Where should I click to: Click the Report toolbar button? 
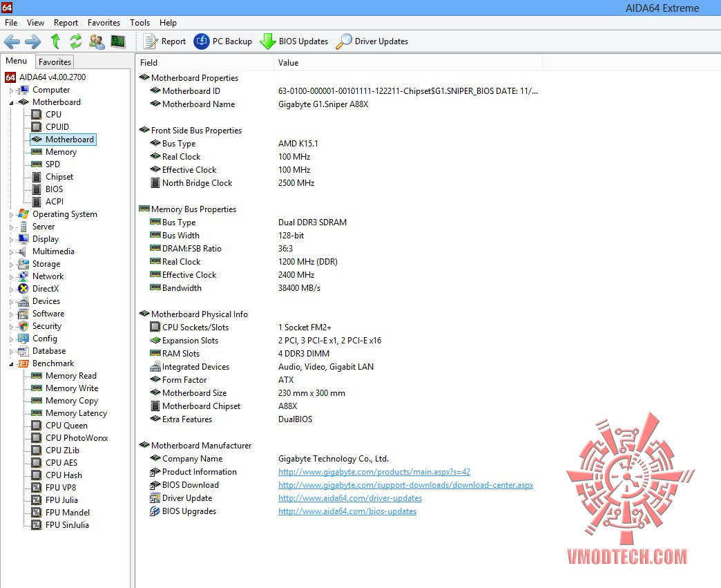point(165,41)
